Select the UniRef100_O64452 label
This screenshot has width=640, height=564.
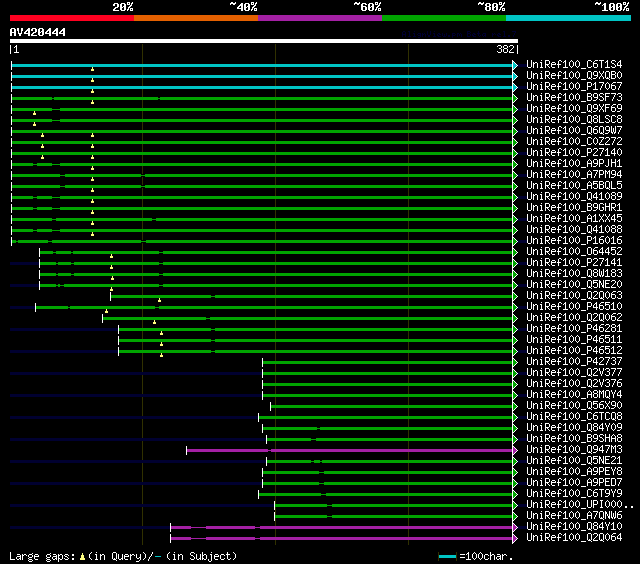point(574,252)
